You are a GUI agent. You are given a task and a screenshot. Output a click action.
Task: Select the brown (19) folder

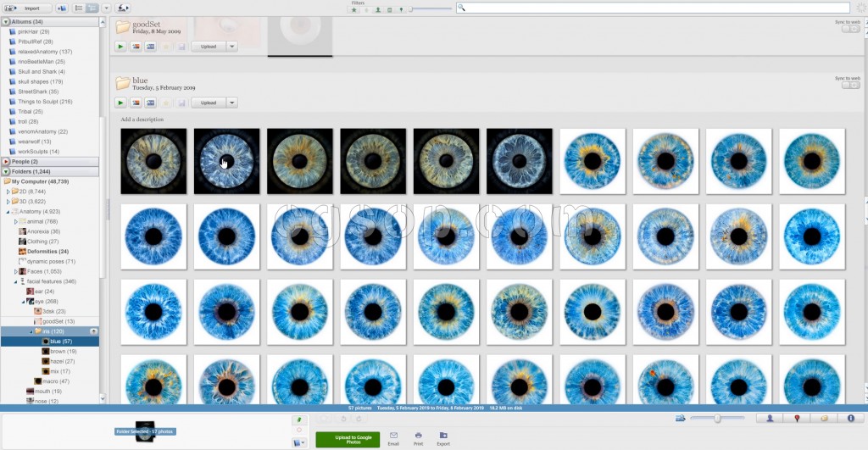[x=63, y=352]
